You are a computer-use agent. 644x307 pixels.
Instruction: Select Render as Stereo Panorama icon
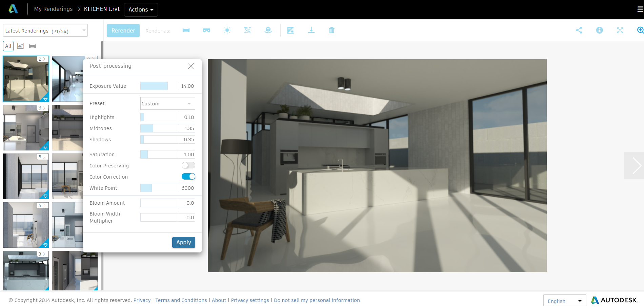coord(206,30)
